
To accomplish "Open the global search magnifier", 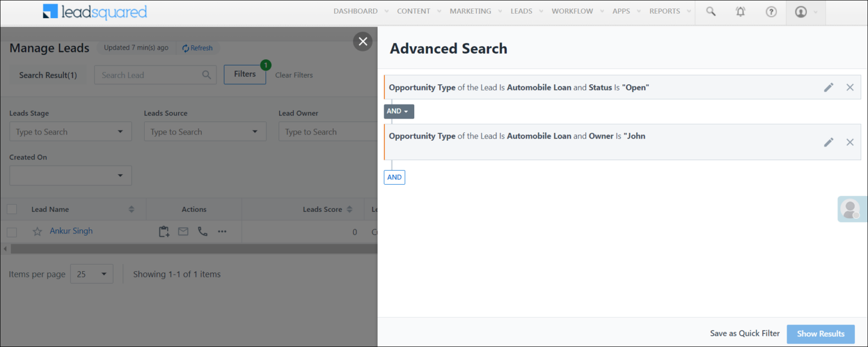I will pyautogui.click(x=710, y=11).
